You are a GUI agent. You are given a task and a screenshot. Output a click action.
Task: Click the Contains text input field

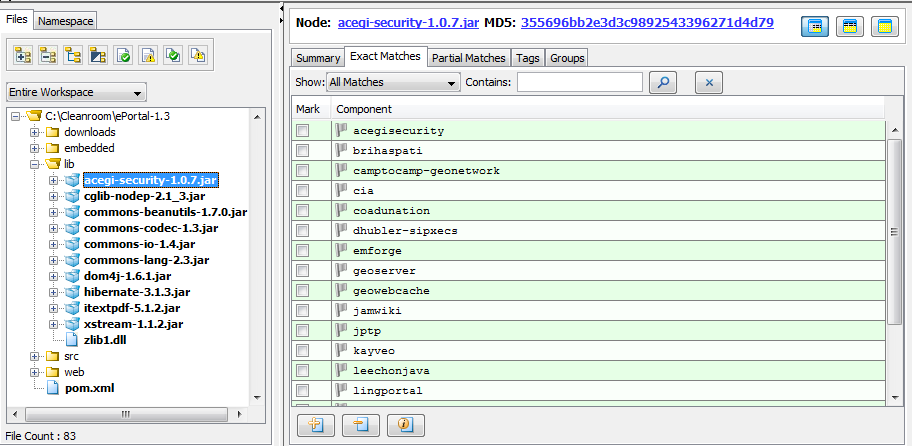[x=579, y=83]
